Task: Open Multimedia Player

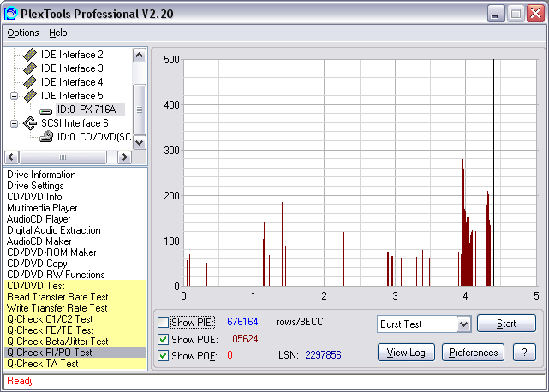Action: pyautogui.click(x=42, y=208)
